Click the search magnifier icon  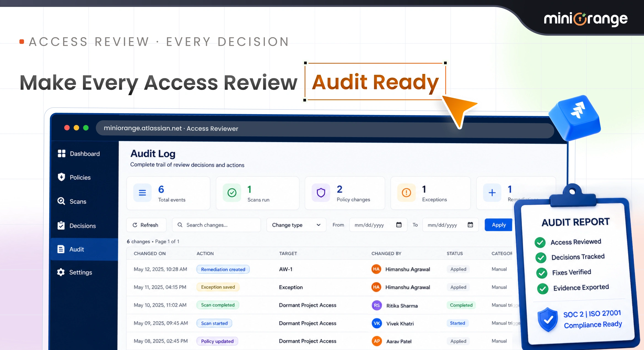click(180, 225)
